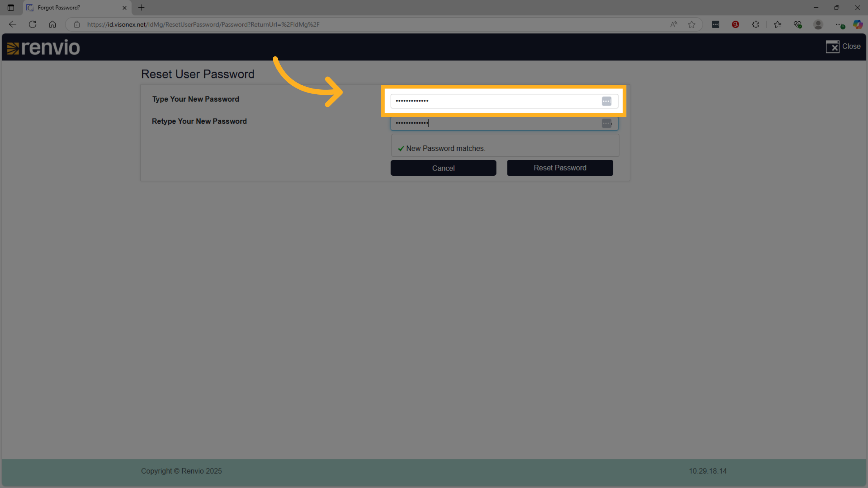Click the 'Type Your New Password' label
The image size is (868, 488).
pos(196,99)
